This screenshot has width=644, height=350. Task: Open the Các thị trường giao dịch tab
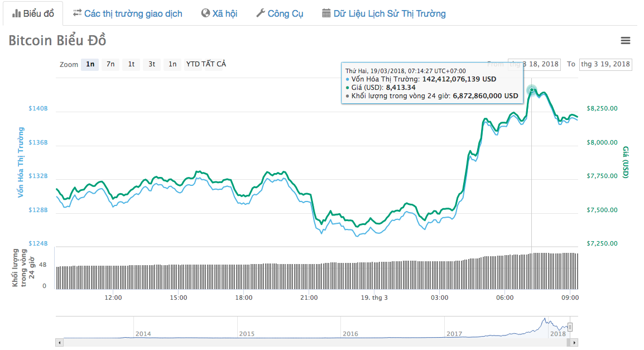pyautogui.click(x=128, y=13)
